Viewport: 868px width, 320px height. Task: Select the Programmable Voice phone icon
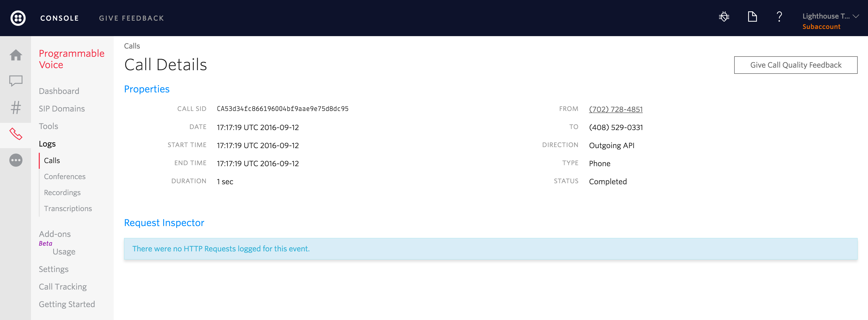pyautogui.click(x=16, y=134)
